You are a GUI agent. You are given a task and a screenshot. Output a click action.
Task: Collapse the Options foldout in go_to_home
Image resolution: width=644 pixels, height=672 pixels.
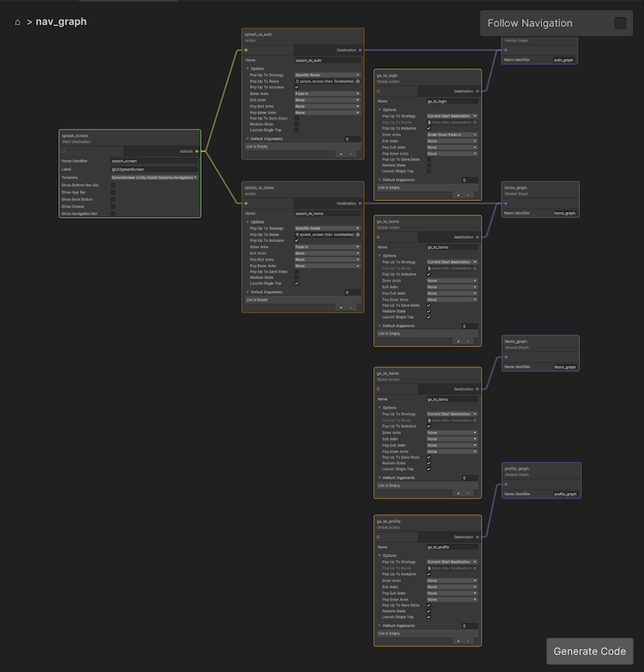[379, 256]
